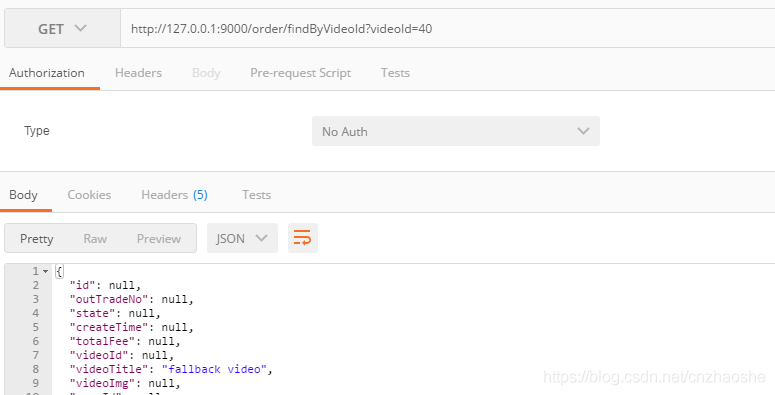Switch to the request Headers tab
The image size is (775, 395).
[138, 73]
